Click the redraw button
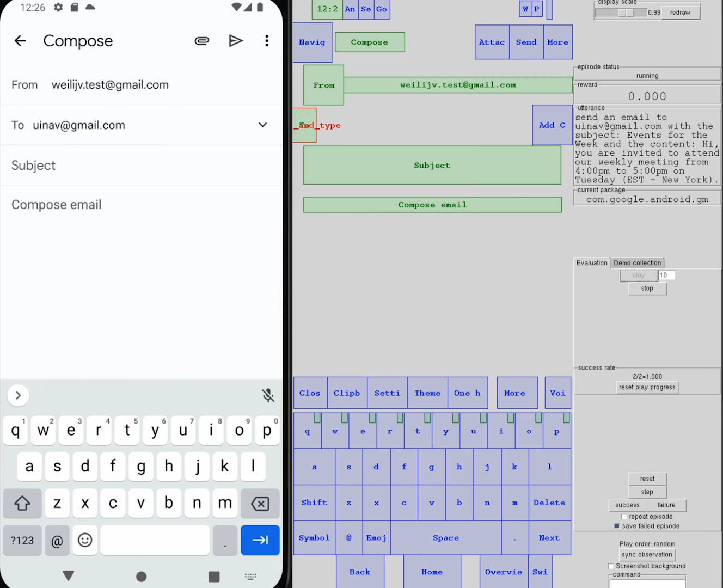This screenshot has height=588, width=723. [x=680, y=13]
